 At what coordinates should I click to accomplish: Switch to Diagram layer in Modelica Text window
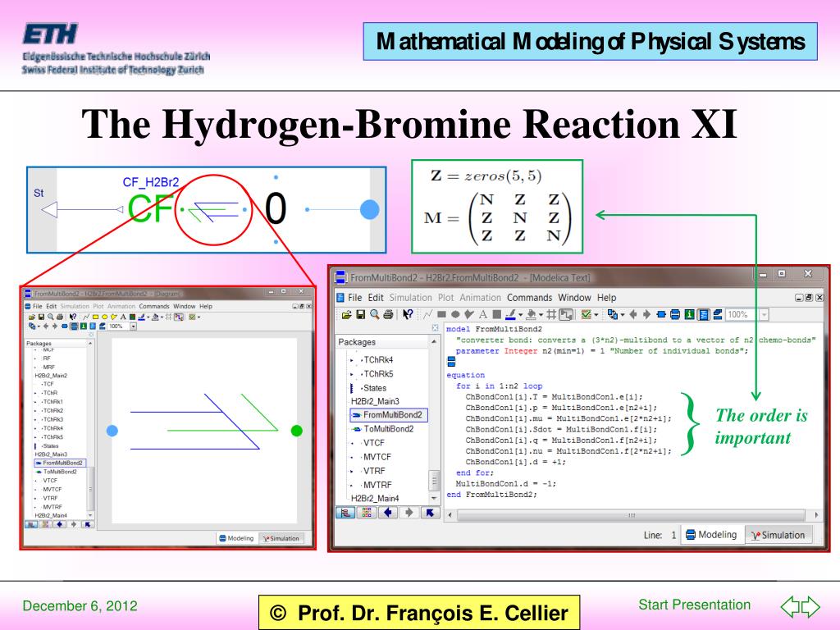coord(676,314)
